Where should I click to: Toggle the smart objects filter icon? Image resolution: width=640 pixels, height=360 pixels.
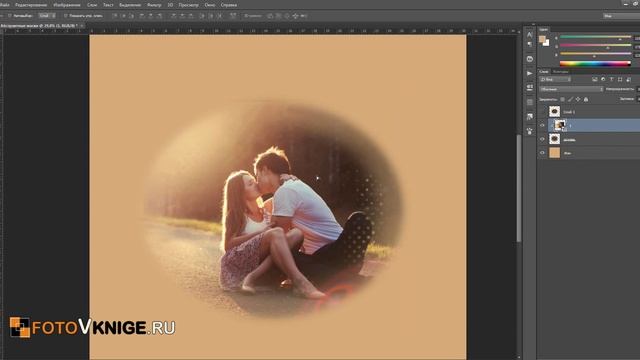click(x=629, y=79)
